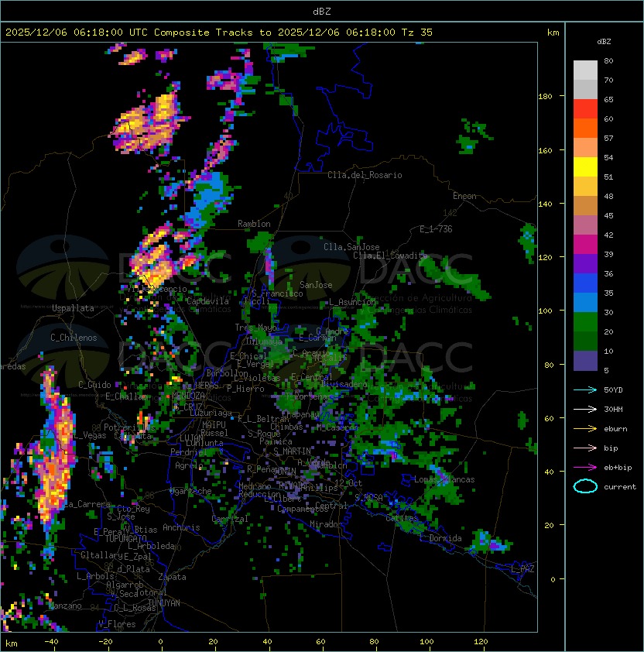Click the 'Zapata' place label

[172, 577]
